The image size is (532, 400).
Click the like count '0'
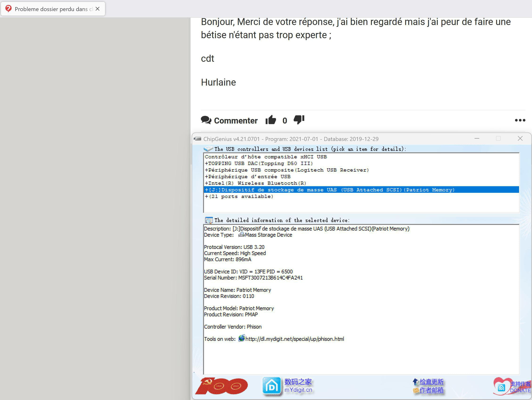pyautogui.click(x=284, y=121)
